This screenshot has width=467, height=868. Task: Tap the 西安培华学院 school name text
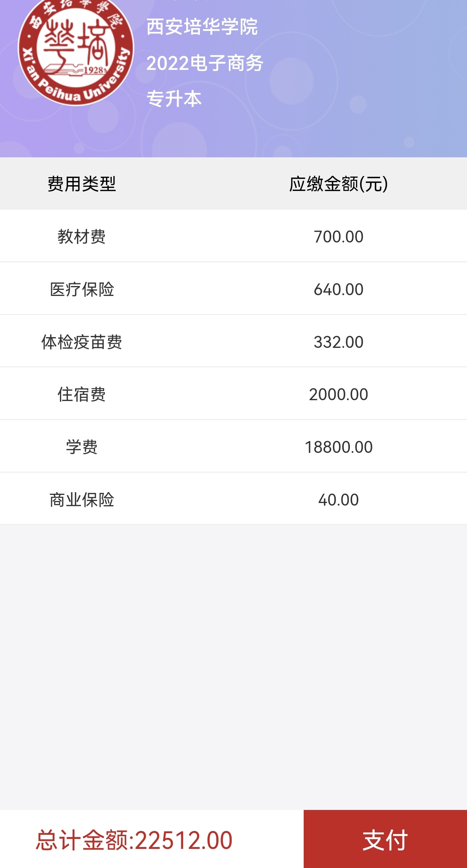click(x=202, y=27)
